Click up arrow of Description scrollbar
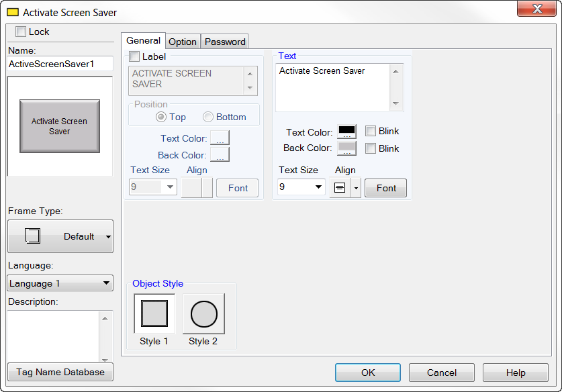Screen dimensions: 562x392 point(105,319)
